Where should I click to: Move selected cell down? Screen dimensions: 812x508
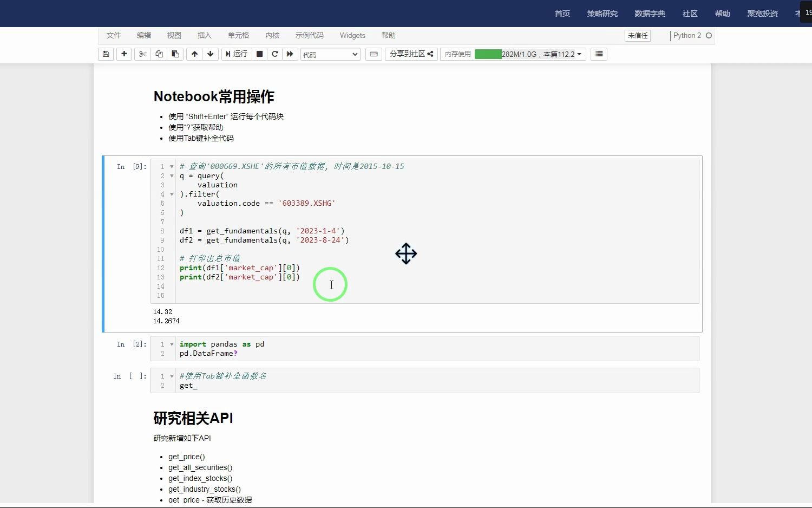coord(211,54)
